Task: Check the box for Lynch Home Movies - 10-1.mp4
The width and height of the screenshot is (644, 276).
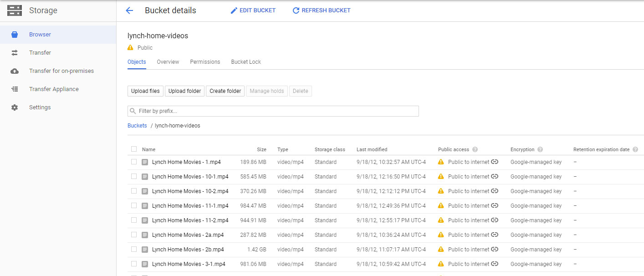Action: [134, 176]
